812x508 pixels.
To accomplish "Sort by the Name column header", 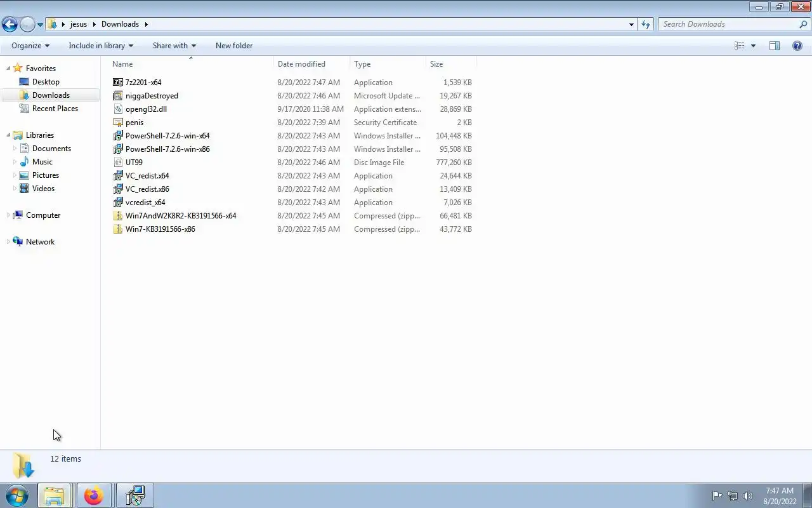I will coord(192,64).
